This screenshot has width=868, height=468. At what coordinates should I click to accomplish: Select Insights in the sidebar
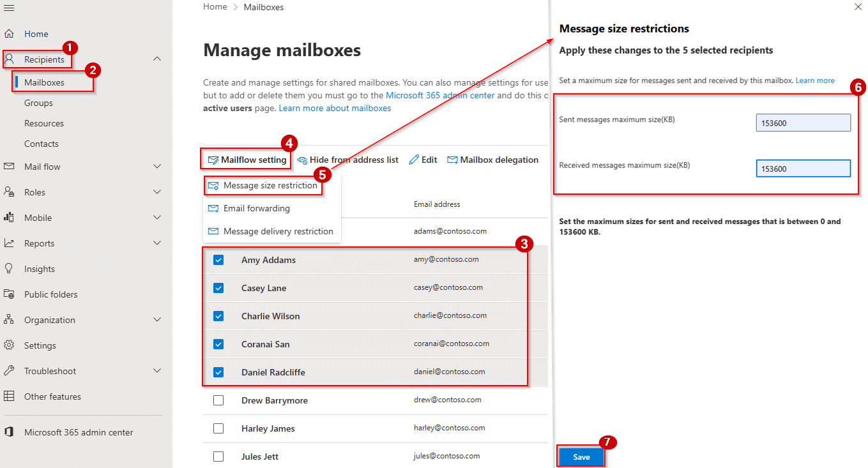pyautogui.click(x=40, y=268)
